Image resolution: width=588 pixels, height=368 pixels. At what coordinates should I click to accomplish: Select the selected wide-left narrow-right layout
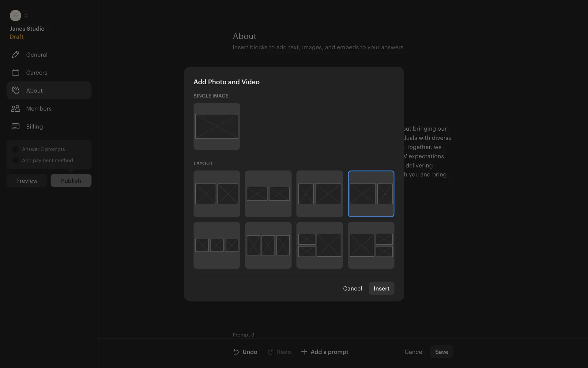click(371, 194)
